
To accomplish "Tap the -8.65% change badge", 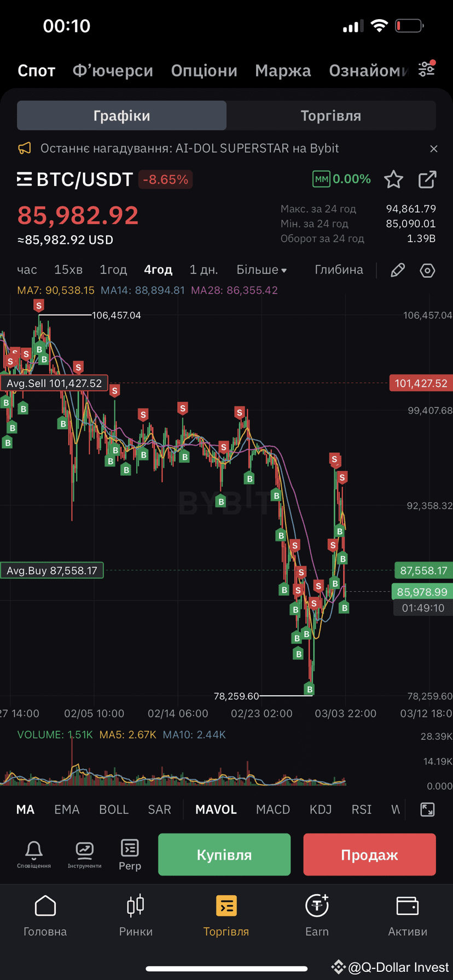I will coord(165,179).
